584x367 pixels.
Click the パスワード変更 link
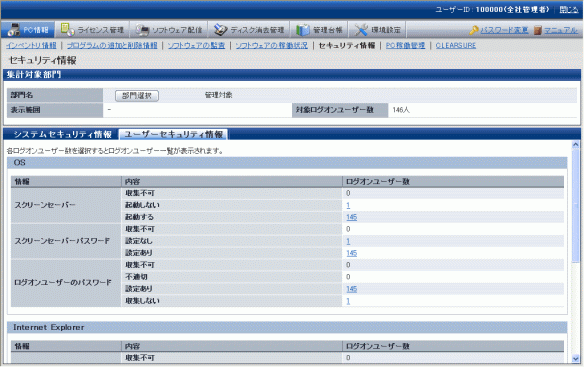click(504, 30)
